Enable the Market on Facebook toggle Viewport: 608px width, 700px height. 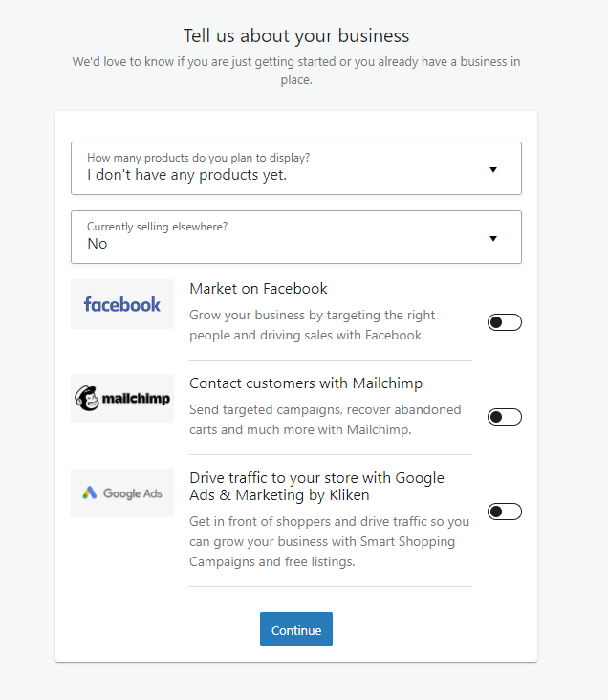point(504,322)
